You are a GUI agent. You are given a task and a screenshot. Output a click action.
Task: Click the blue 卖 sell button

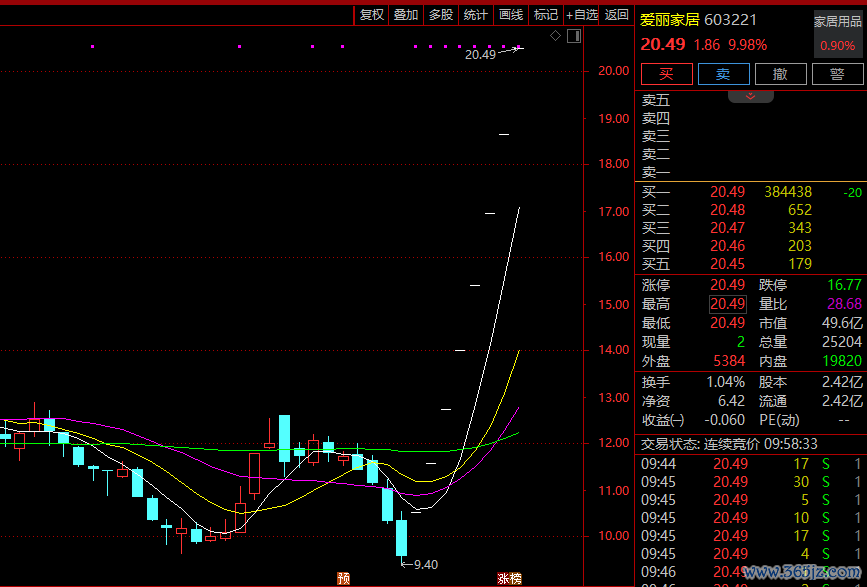pyautogui.click(x=723, y=74)
